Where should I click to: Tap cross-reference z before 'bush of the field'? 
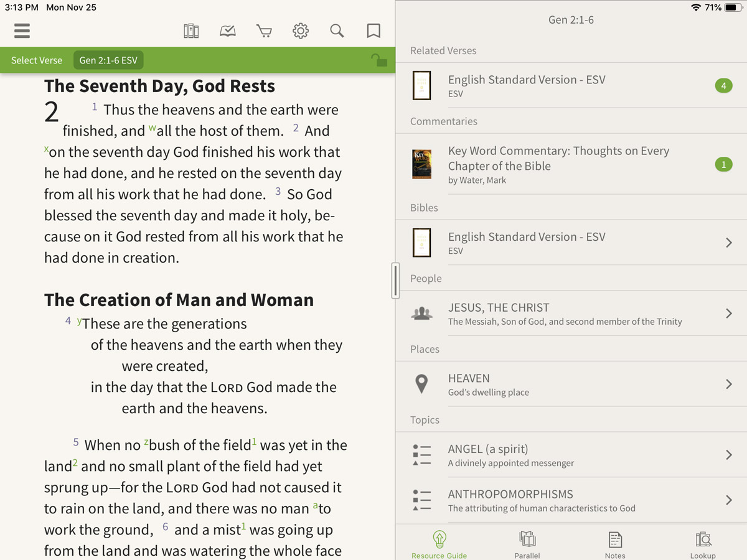coord(146,442)
